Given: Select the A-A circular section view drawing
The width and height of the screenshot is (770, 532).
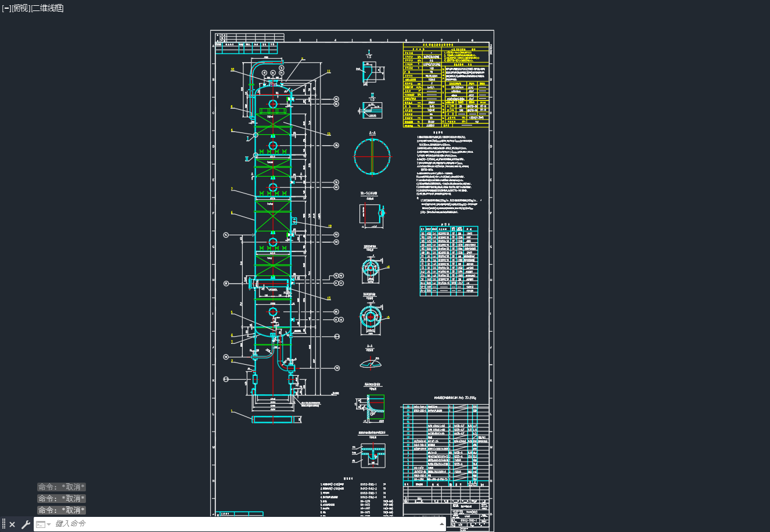Looking at the screenshot, I should click(372, 156).
